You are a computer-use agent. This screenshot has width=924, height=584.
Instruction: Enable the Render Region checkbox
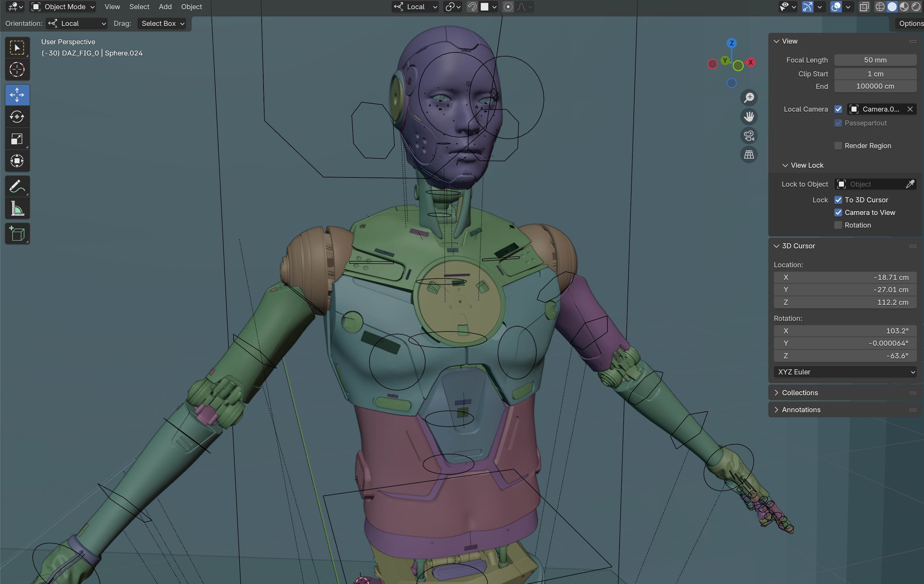pos(838,146)
